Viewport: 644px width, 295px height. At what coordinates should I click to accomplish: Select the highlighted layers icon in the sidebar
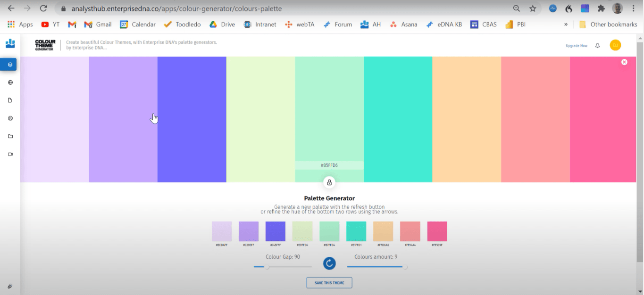[9, 65]
